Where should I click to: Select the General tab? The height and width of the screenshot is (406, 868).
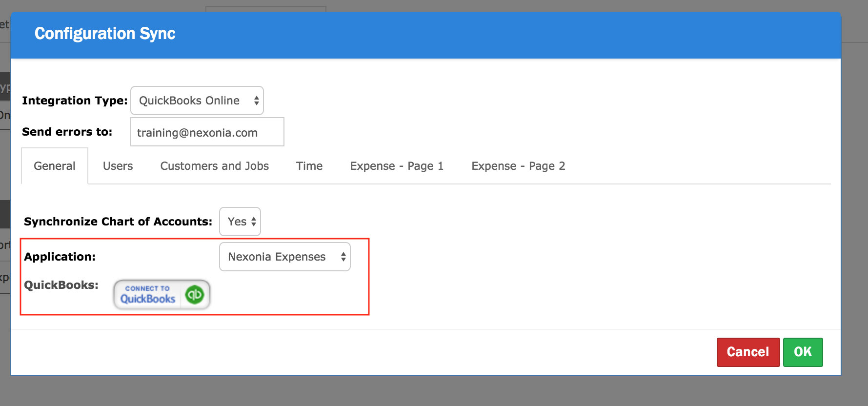55,166
